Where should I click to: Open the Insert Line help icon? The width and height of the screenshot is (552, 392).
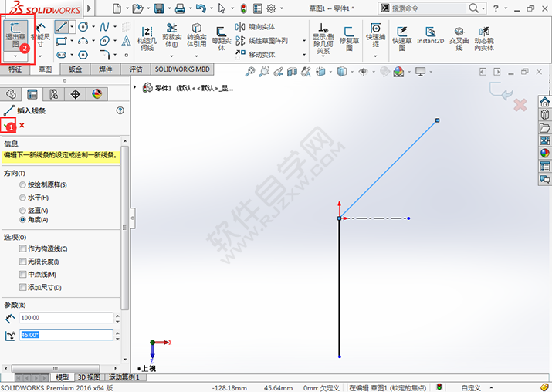(x=120, y=110)
